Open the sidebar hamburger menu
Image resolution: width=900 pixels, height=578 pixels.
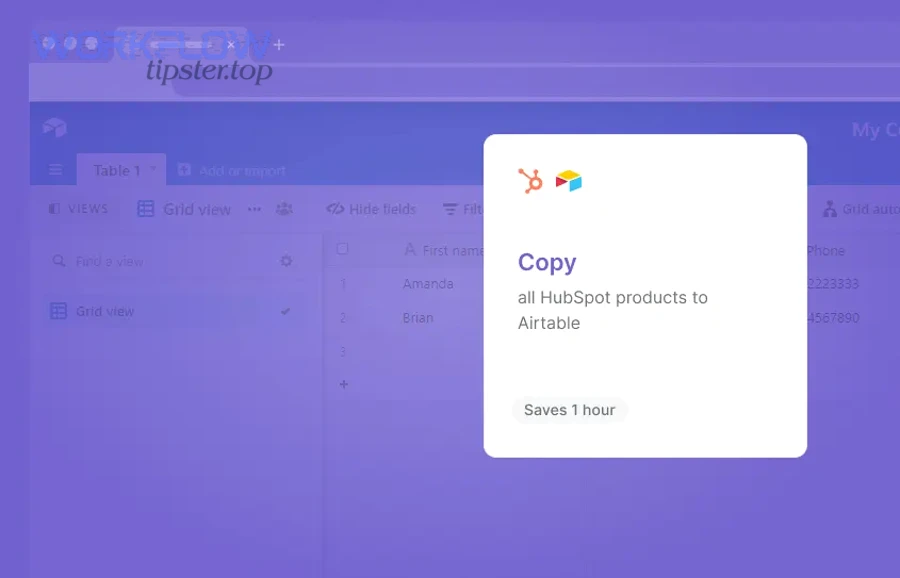tap(55, 170)
